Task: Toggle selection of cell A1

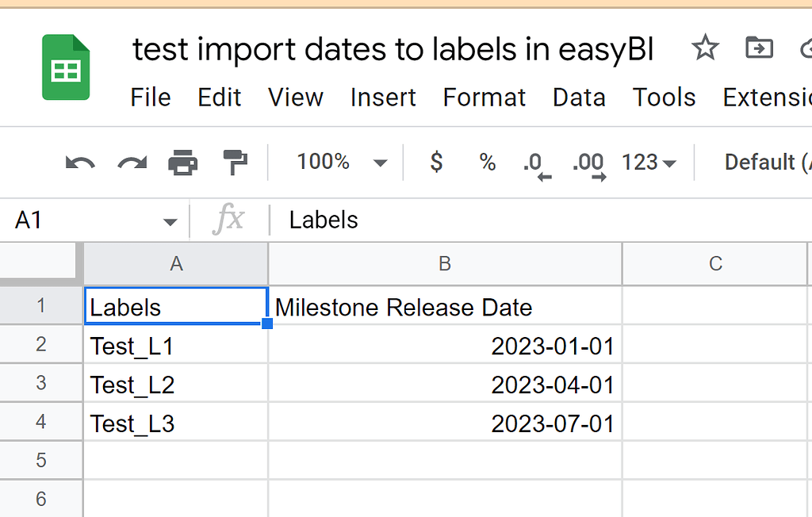Action: [176, 306]
